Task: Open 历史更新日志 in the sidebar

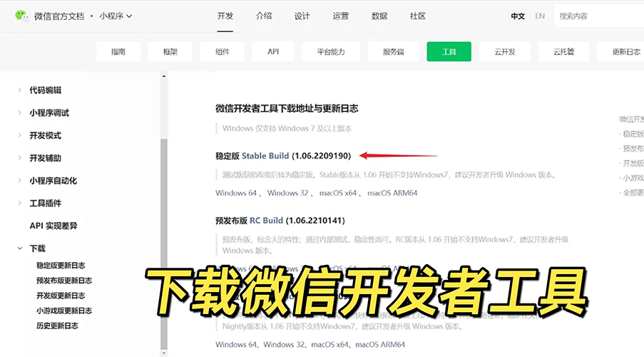Action: click(57, 326)
